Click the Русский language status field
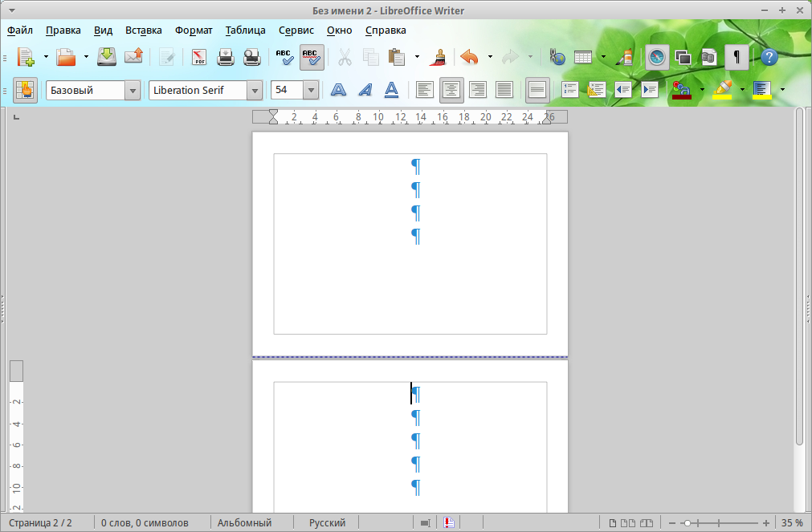The image size is (812, 532). (x=327, y=522)
